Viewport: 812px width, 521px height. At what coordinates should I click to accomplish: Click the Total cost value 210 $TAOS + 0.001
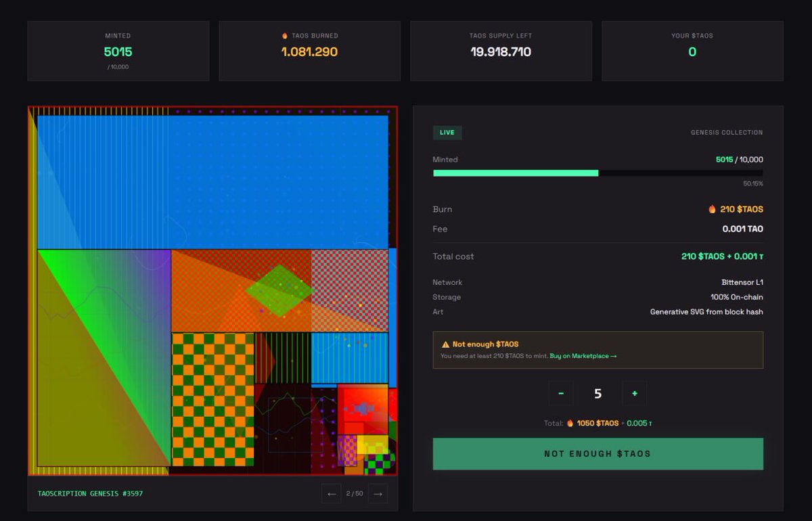(x=722, y=256)
